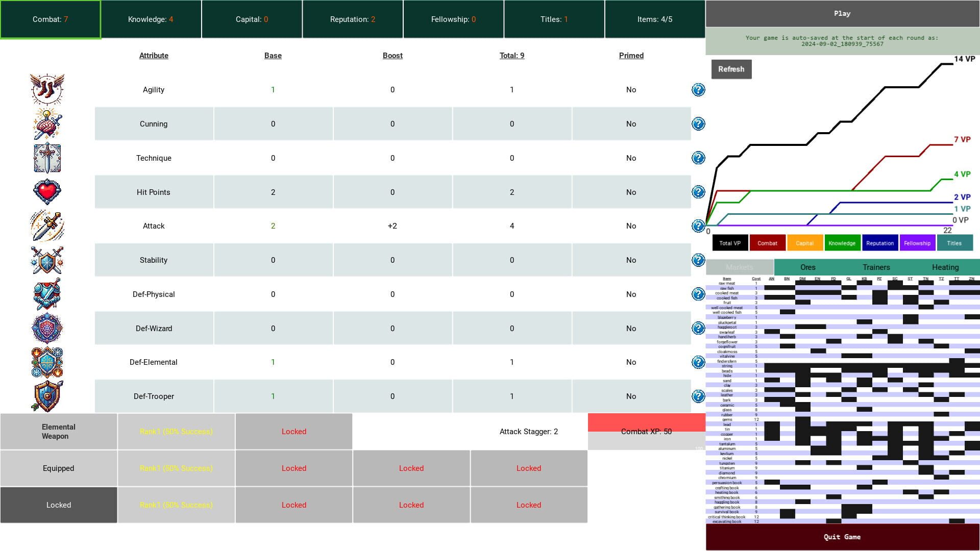Open the help icon next to Attack

pyautogui.click(x=698, y=226)
